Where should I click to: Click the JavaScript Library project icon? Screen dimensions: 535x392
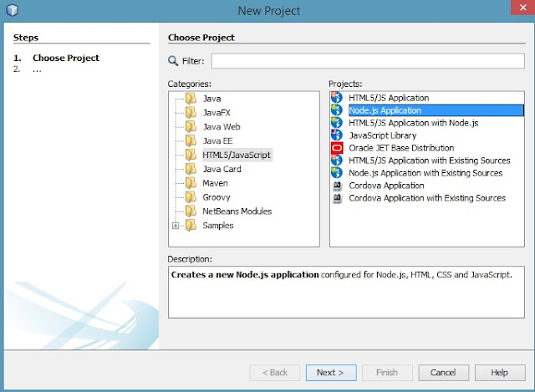coord(337,135)
